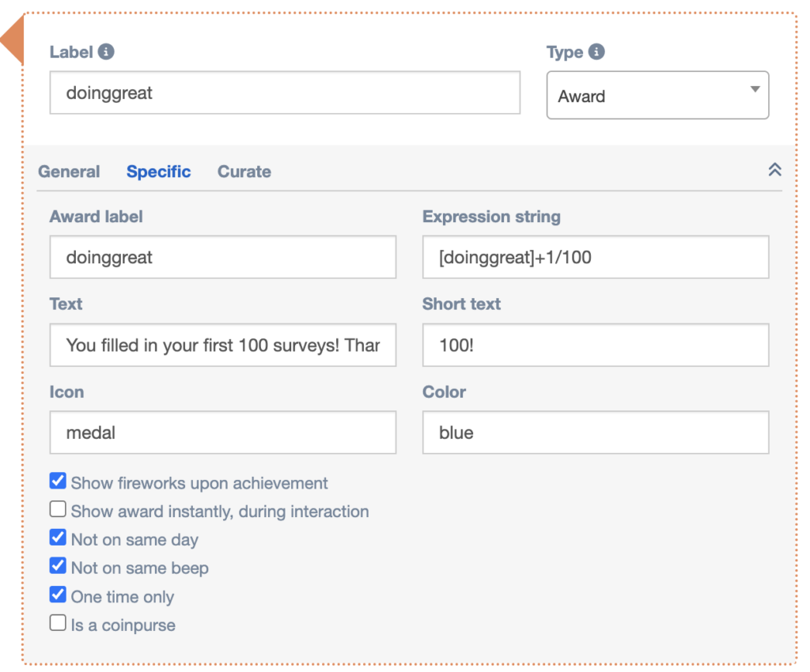Click into the Expression string field

coord(595,258)
